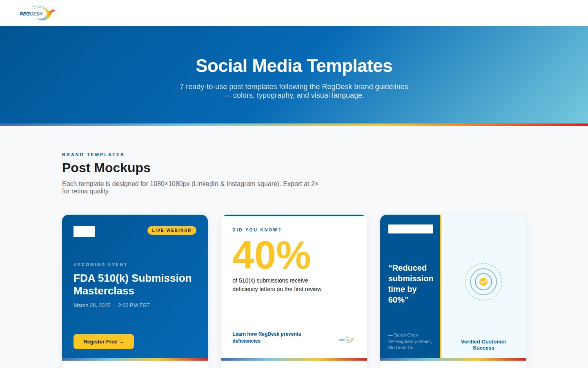Click the white logo placeholder in the webinar card
The width and height of the screenshot is (588, 368).
(84, 231)
